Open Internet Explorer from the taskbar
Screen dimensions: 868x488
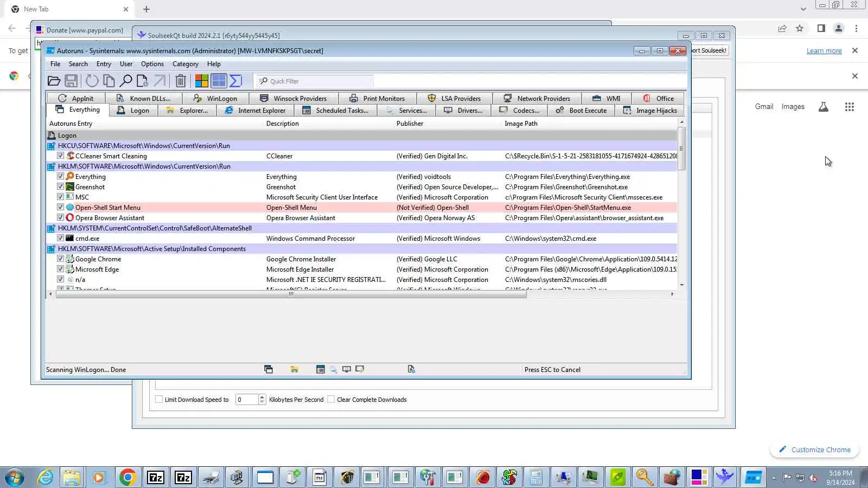[x=45, y=477]
